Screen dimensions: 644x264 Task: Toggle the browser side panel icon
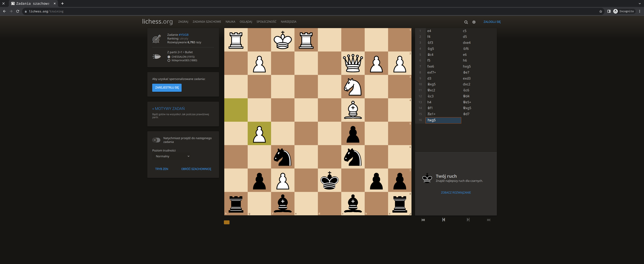coord(609,11)
